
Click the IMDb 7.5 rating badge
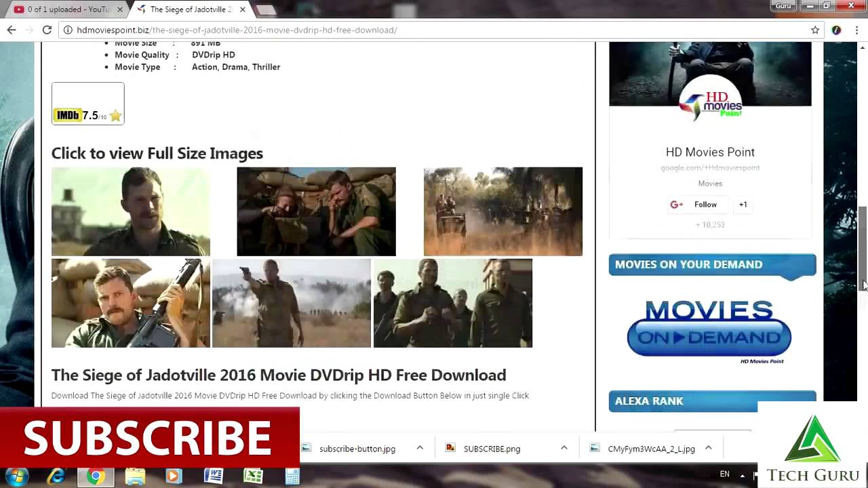coord(88,104)
